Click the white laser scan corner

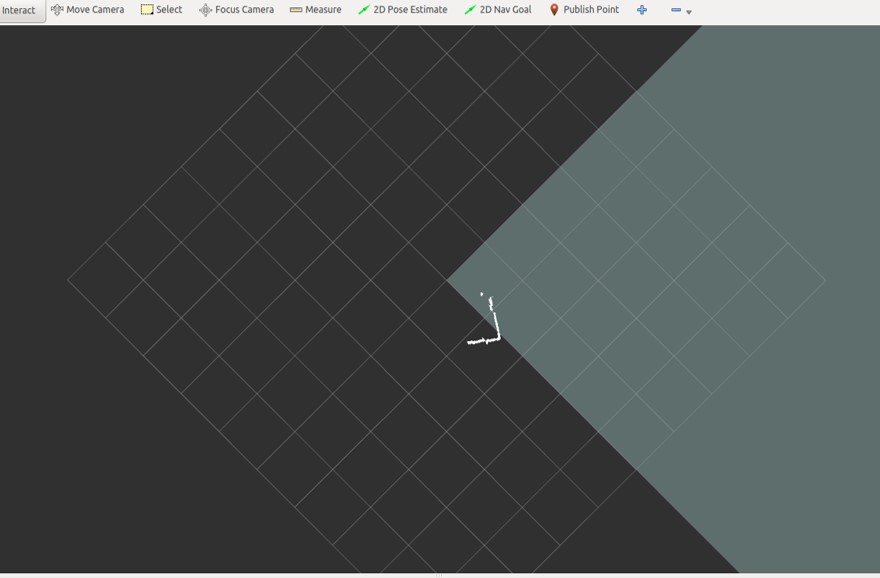click(497, 339)
